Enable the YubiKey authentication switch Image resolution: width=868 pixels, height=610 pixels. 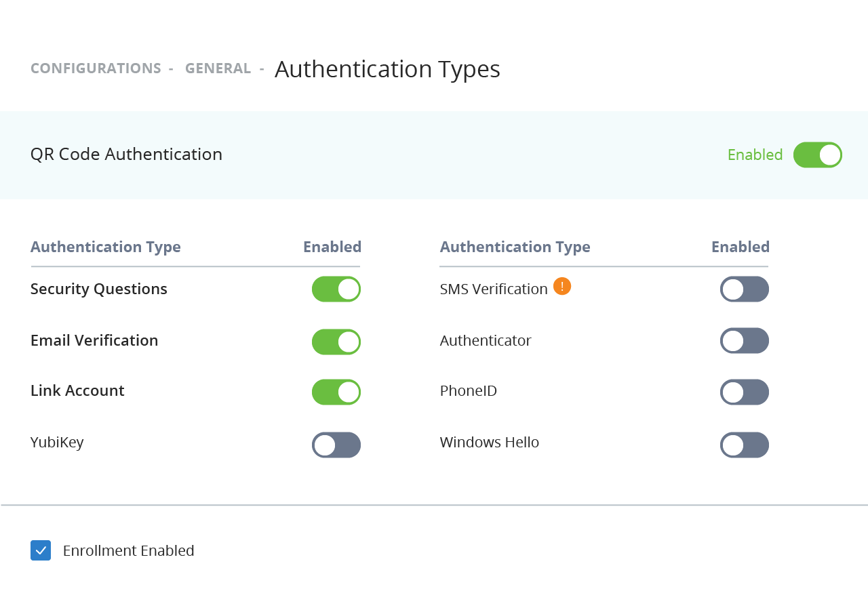(x=336, y=445)
